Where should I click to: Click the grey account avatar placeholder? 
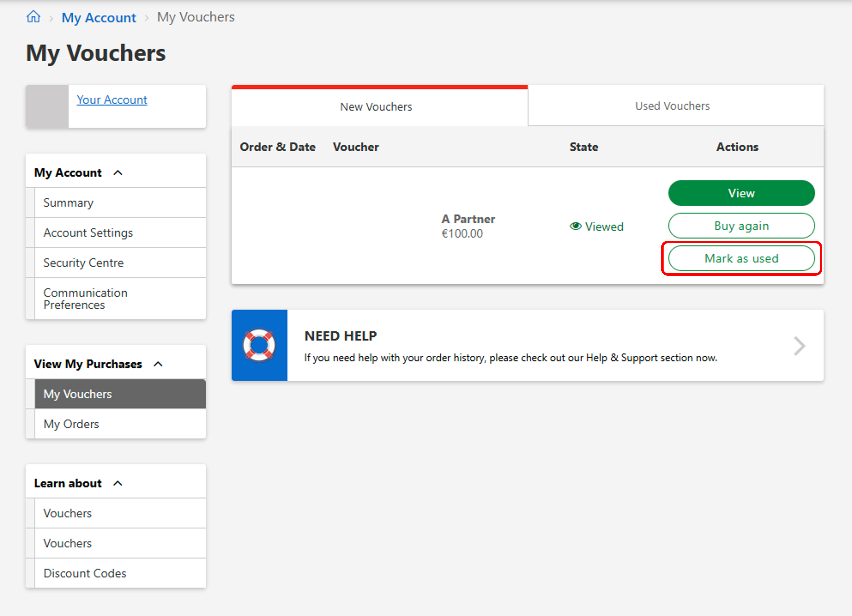coord(47,106)
